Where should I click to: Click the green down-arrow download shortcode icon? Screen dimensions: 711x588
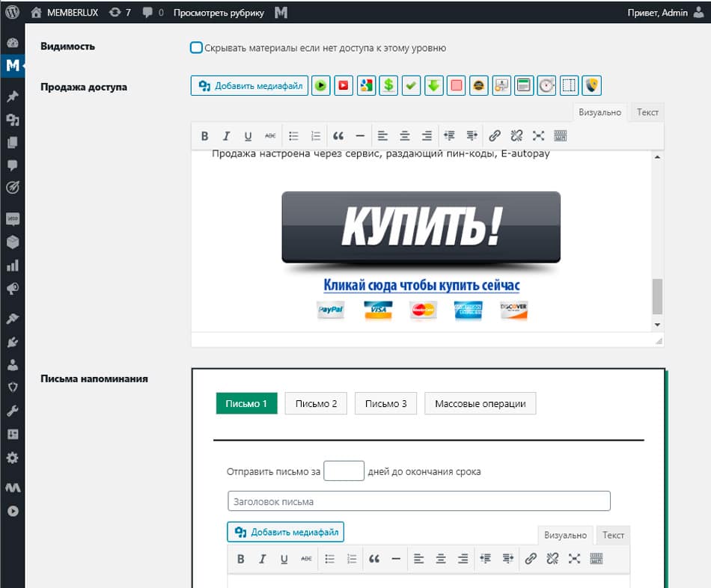(x=433, y=85)
